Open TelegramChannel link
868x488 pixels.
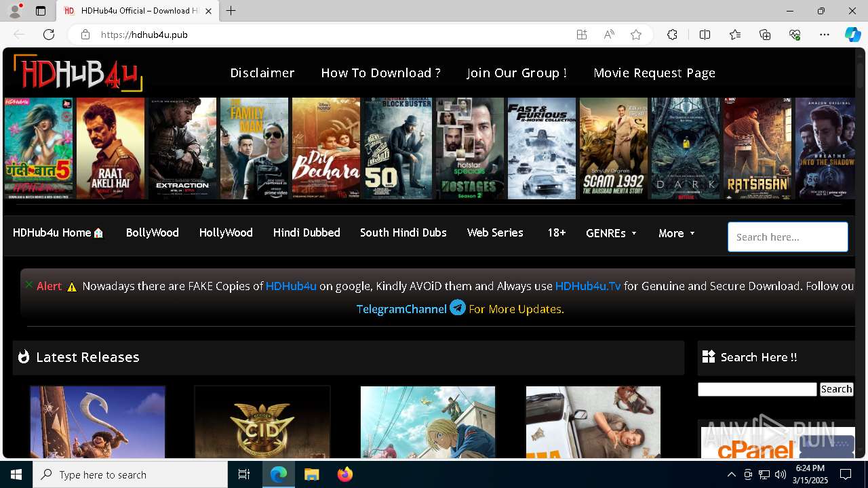[401, 309]
